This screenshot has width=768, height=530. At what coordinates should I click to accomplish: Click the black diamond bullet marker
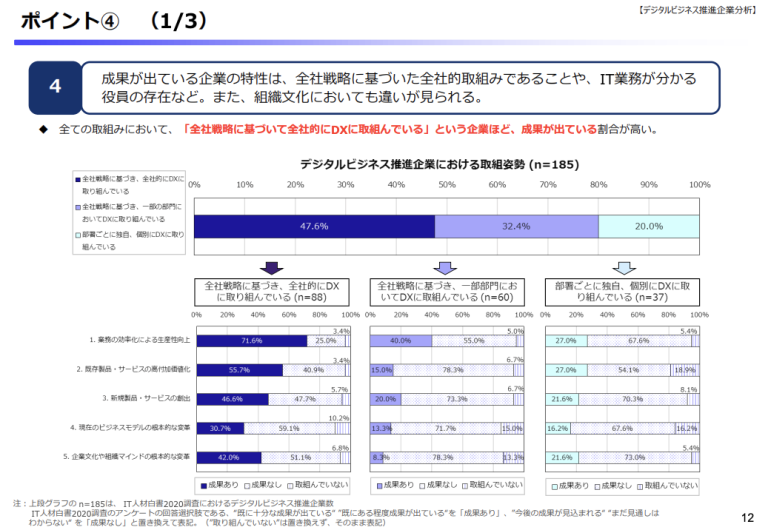43,130
